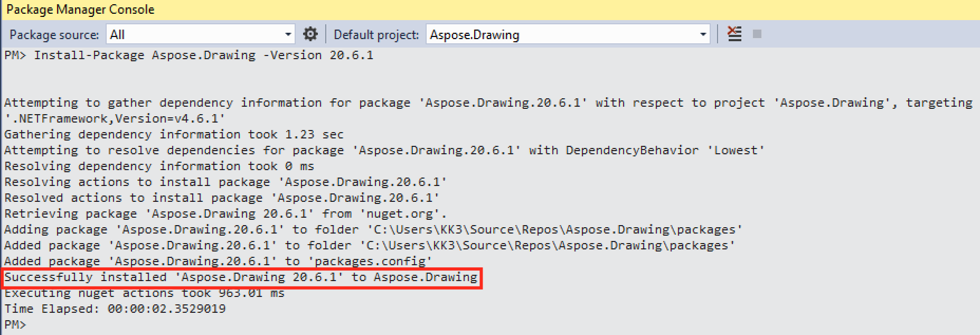
Task: Click the 'Added package' to packages.config line
Action: coord(219,261)
